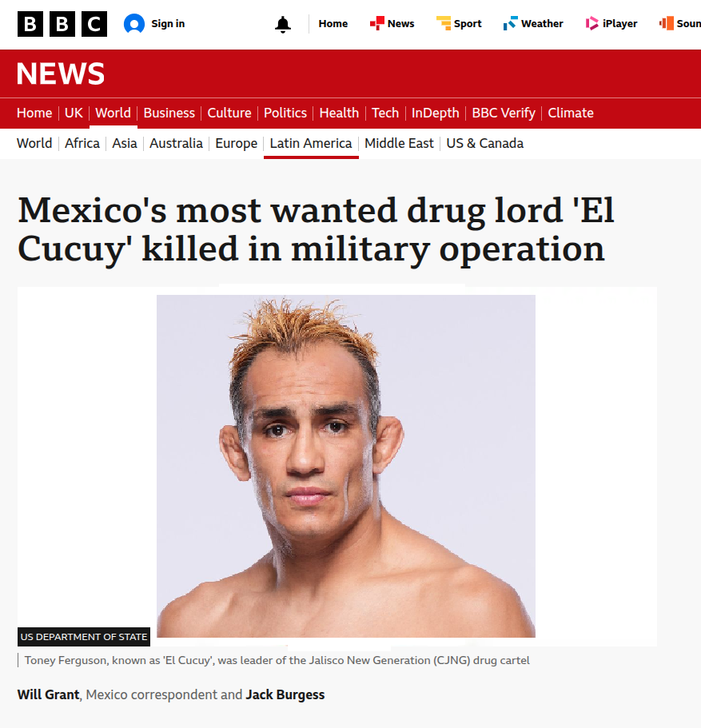Screen dimensions: 701x728
Task: Switch to the Politics tab
Action: point(285,113)
